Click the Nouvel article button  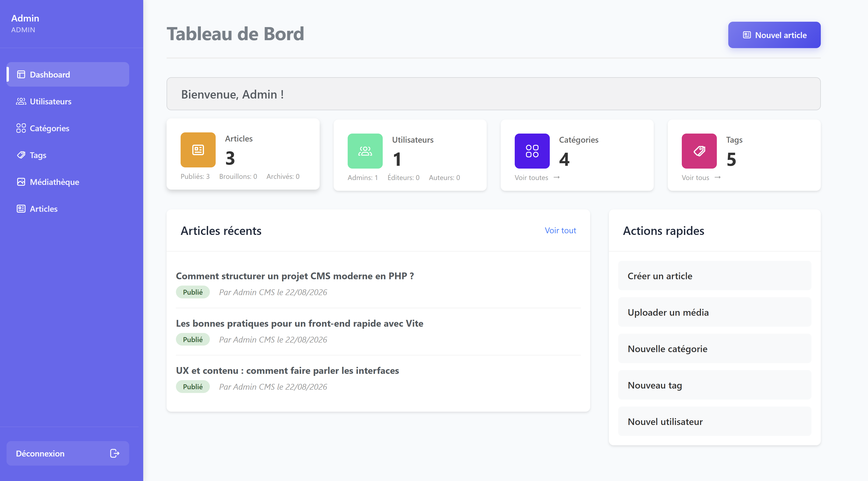click(x=774, y=35)
